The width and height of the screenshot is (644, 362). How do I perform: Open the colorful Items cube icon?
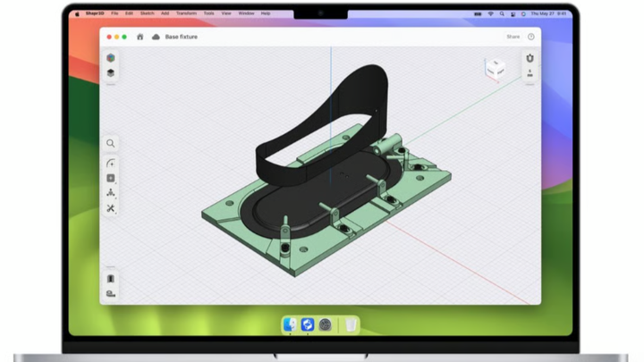tap(111, 58)
